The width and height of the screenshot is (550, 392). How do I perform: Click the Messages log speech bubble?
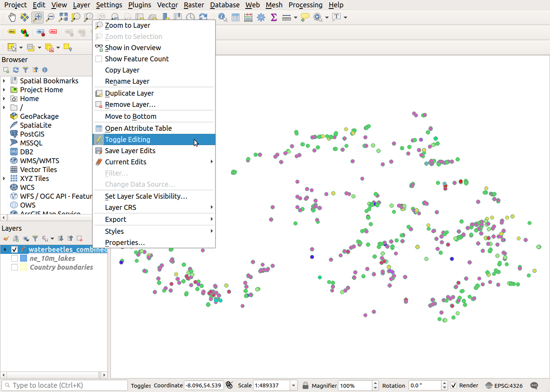coord(535,385)
